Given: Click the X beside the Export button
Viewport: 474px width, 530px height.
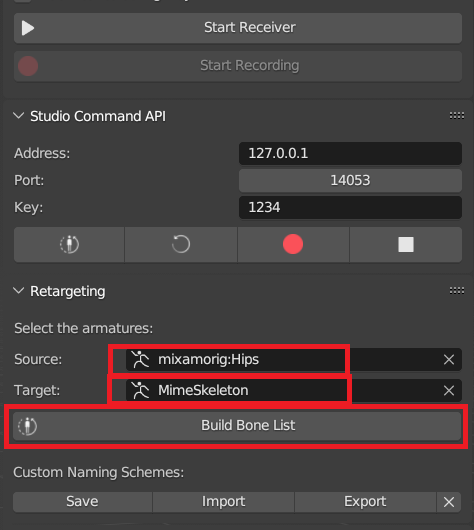Looking at the screenshot, I should (x=449, y=502).
